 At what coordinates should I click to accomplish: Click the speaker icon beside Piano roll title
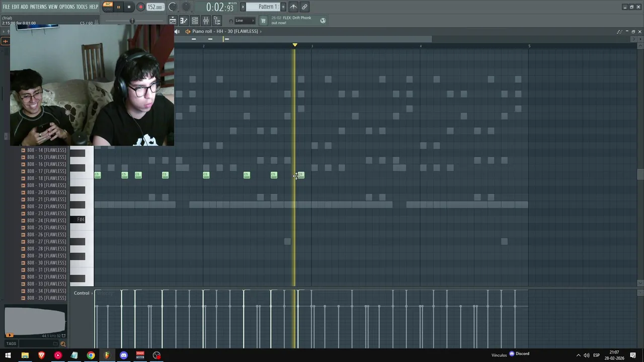tap(188, 32)
